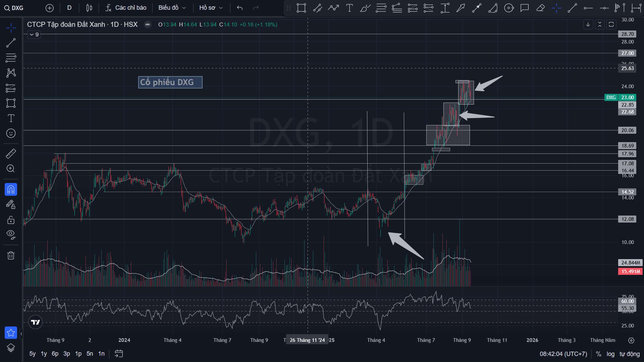Open the ruler measure tool
The width and height of the screenshot is (644, 362).
11,154
